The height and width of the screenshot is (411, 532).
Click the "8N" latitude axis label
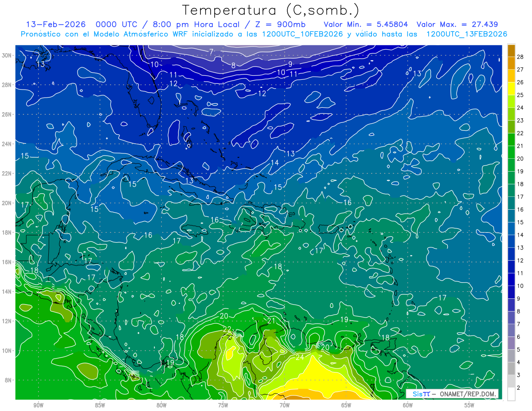[8, 380]
